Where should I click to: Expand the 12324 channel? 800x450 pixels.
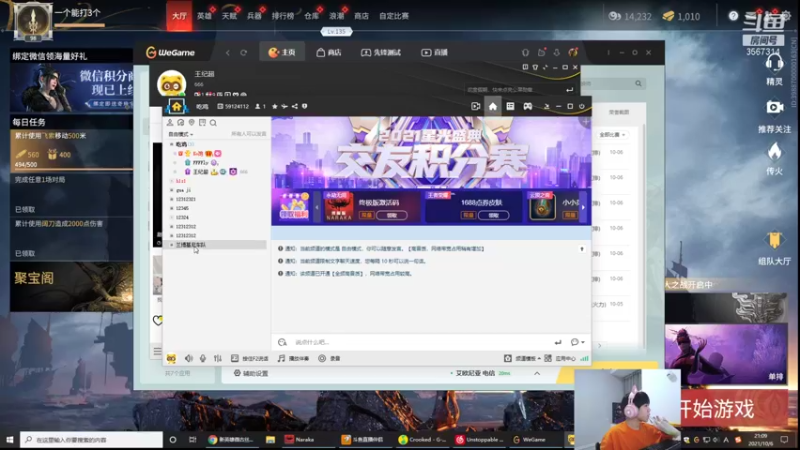point(171,217)
